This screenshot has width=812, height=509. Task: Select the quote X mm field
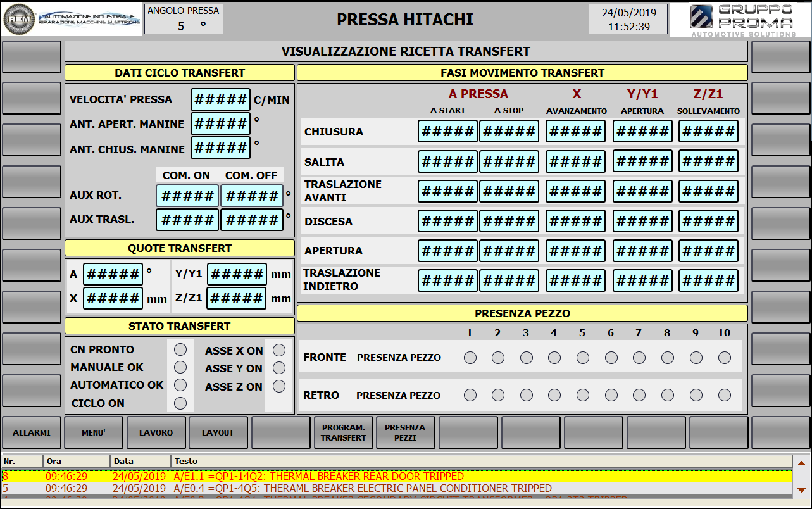(x=113, y=298)
